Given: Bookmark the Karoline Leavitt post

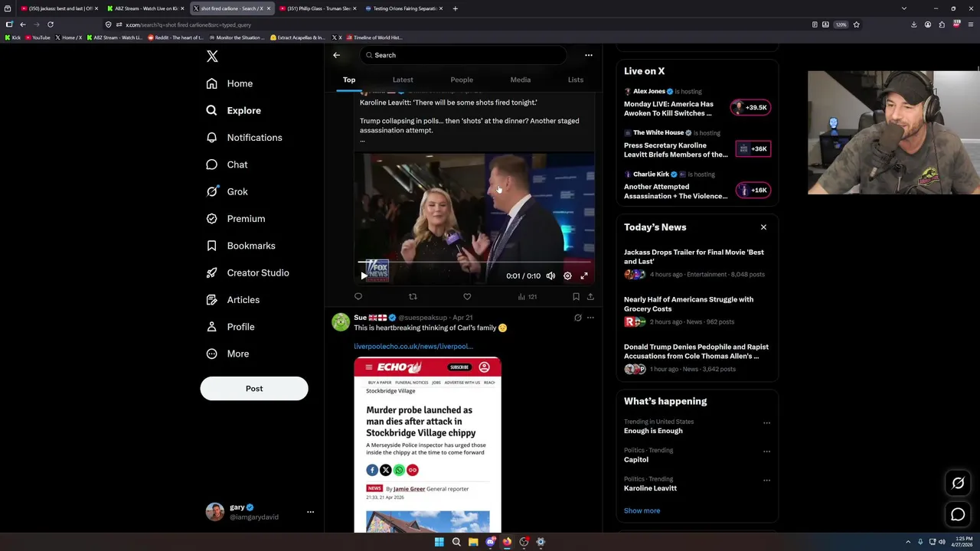Looking at the screenshot, I should 576,297.
